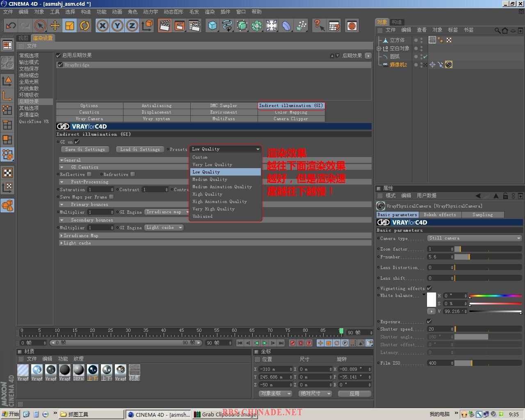Enable Refractive GI caustics checkbox
The height and width of the screenshot is (420, 525).
[x=133, y=174]
